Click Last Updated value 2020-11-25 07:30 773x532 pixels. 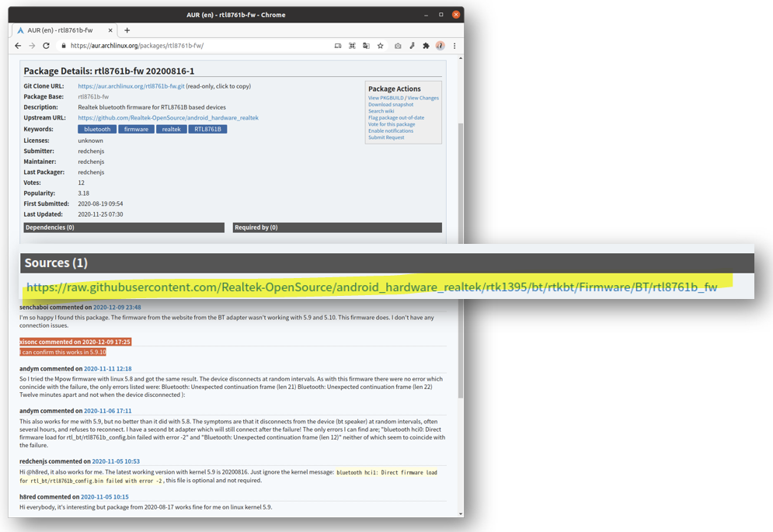pos(100,214)
